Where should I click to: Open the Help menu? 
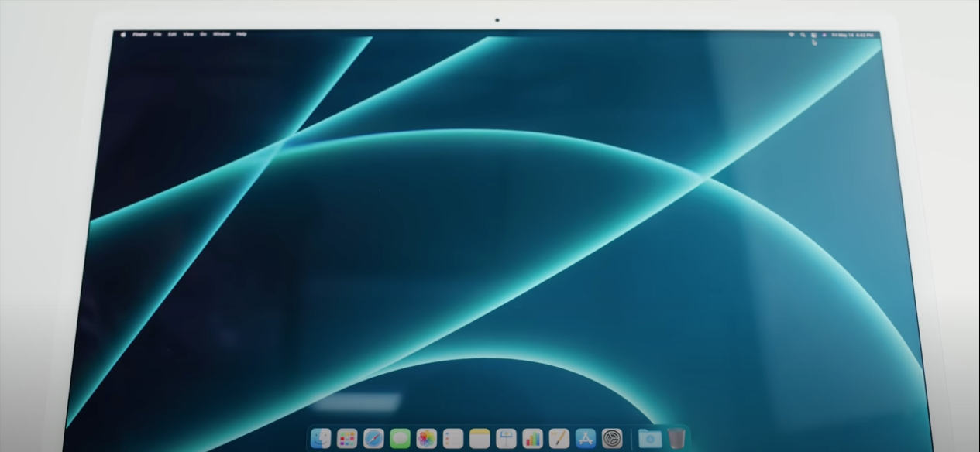pos(242,34)
